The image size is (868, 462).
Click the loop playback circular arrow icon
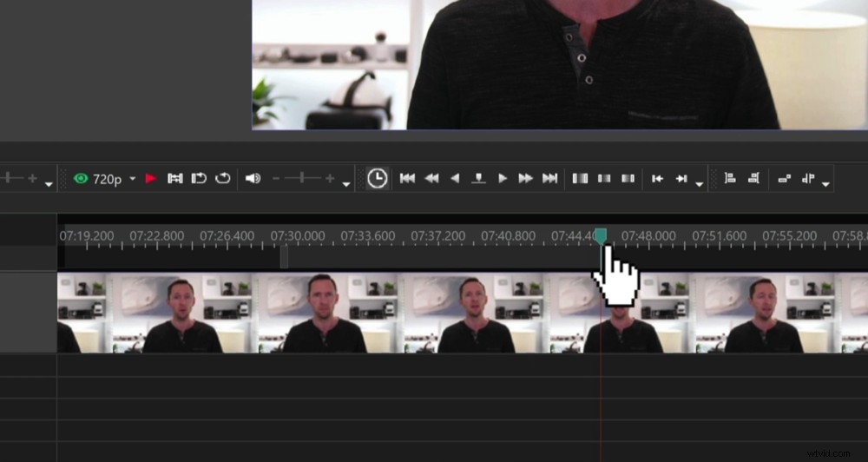223,178
